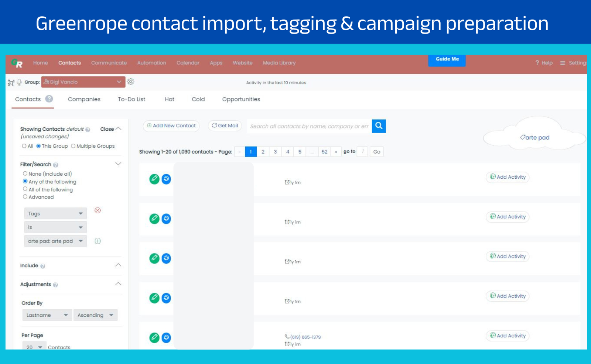Select the All contacts radio button
This screenshot has height=364, width=591.
click(24, 146)
